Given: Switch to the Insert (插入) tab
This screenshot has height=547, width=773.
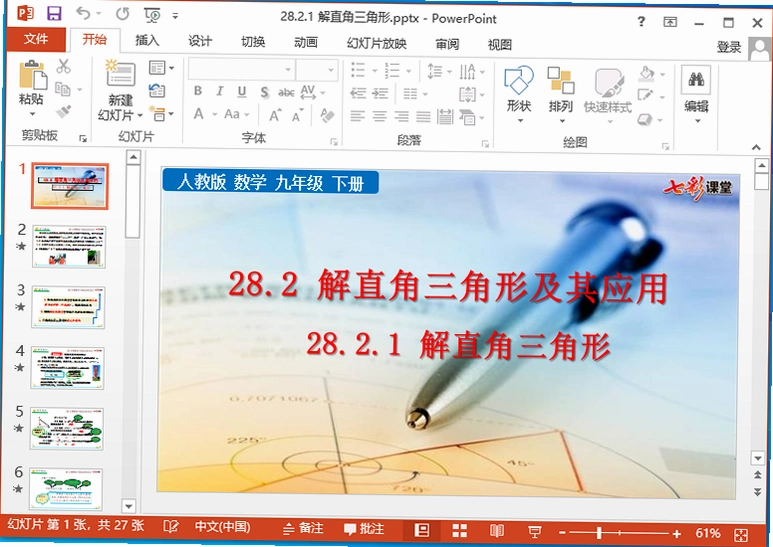Looking at the screenshot, I should tap(147, 40).
